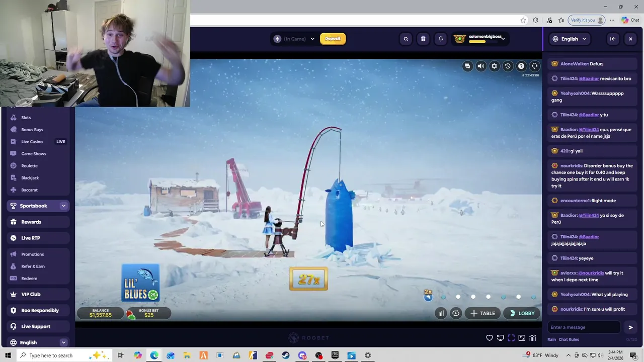This screenshot has height=362, width=644.
Task: Open the in-game settings gear
Action: coord(494,66)
